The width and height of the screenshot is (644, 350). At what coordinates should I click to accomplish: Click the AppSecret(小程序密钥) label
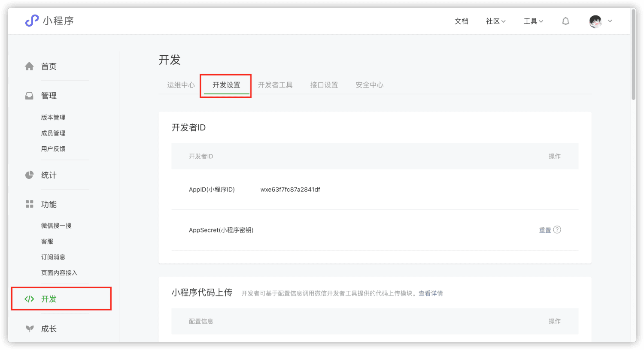tap(221, 230)
